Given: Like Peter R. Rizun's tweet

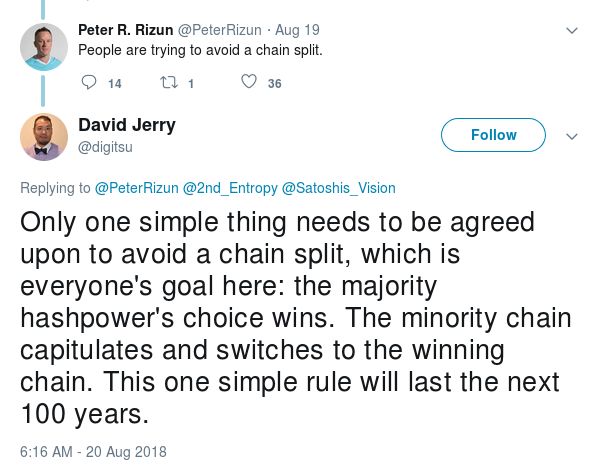Looking at the screenshot, I should 249,83.
